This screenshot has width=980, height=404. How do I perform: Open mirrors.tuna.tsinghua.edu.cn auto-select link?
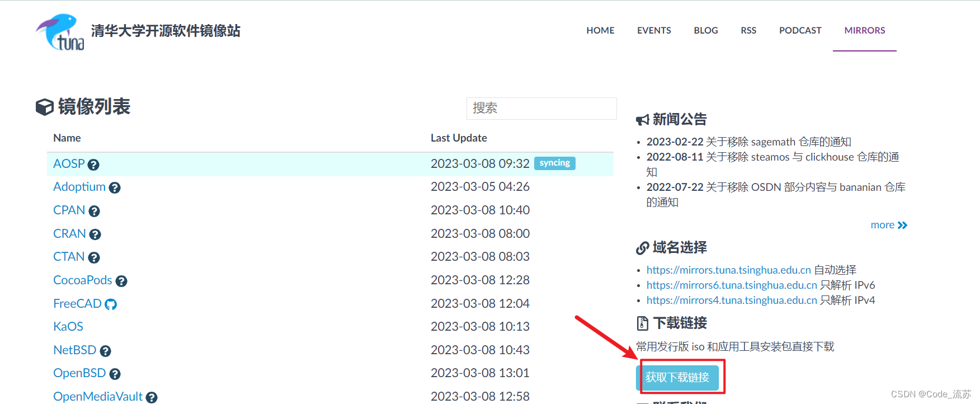point(728,270)
